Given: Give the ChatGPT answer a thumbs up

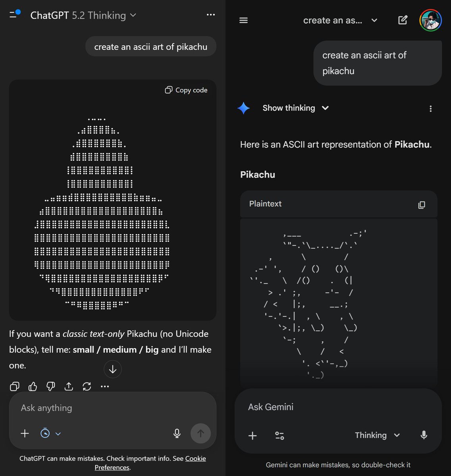Looking at the screenshot, I should (33, 386).
